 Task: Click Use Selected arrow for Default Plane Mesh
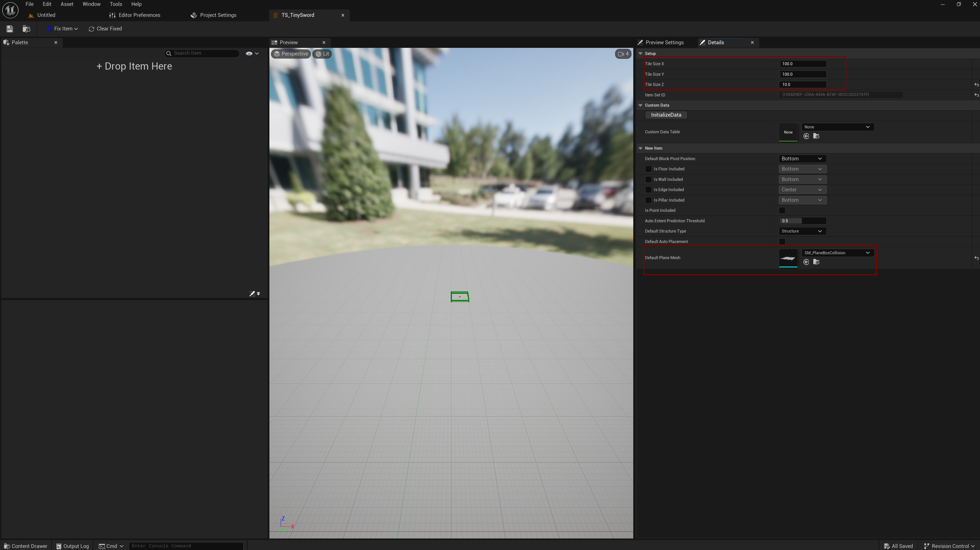click(x=806, y=262)
